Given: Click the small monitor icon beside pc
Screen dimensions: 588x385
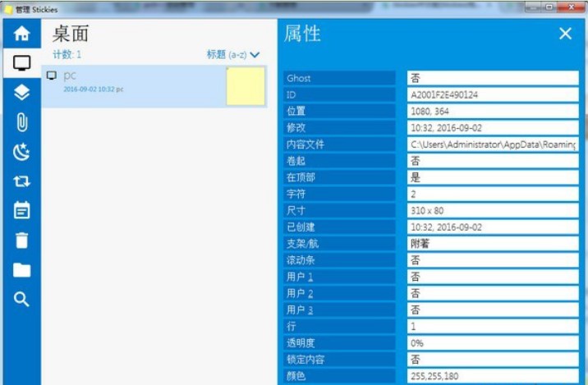Looking at the screenshot, I should 52,76.
